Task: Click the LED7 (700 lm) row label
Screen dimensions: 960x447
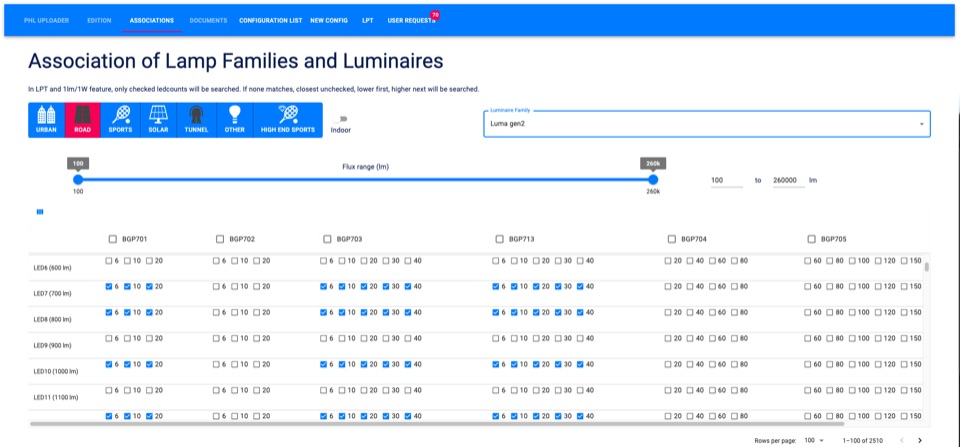Action: [52, 293]
